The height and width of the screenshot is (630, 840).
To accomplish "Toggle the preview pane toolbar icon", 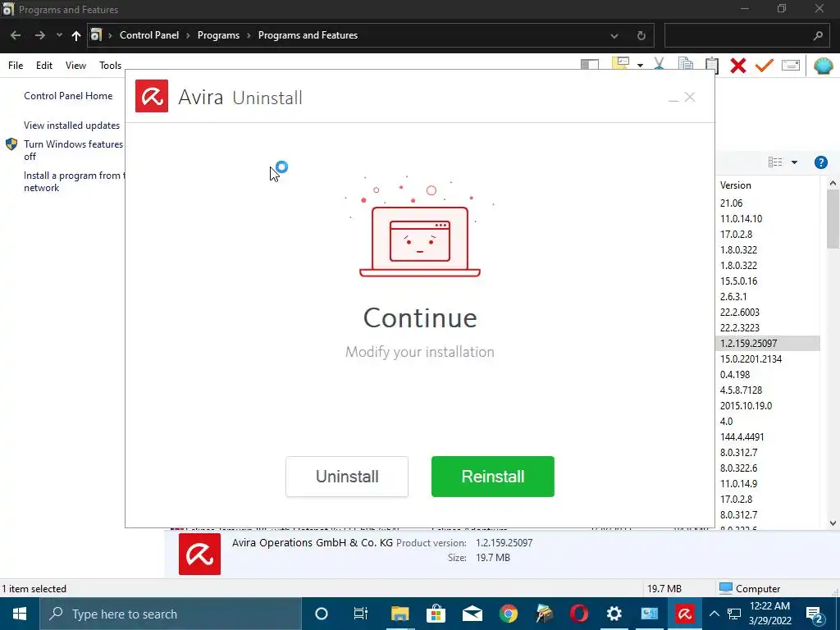I will coord(589,66).
